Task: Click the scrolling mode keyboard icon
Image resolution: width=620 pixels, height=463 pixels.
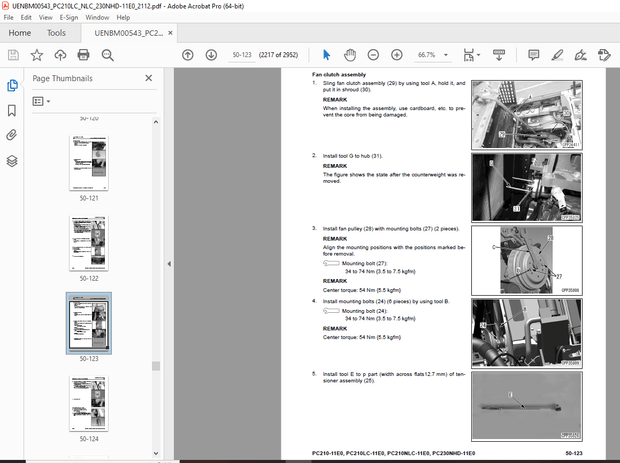Action: [499, 55]
